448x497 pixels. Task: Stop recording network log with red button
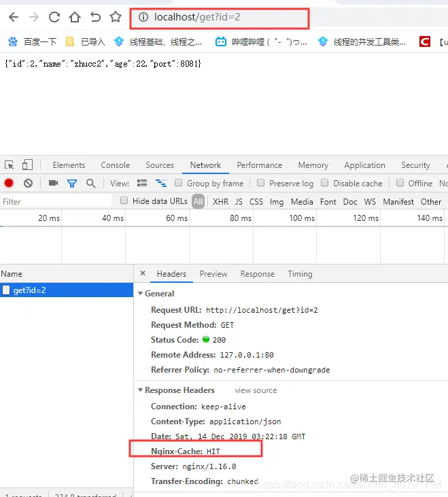(x=9, y=183)
